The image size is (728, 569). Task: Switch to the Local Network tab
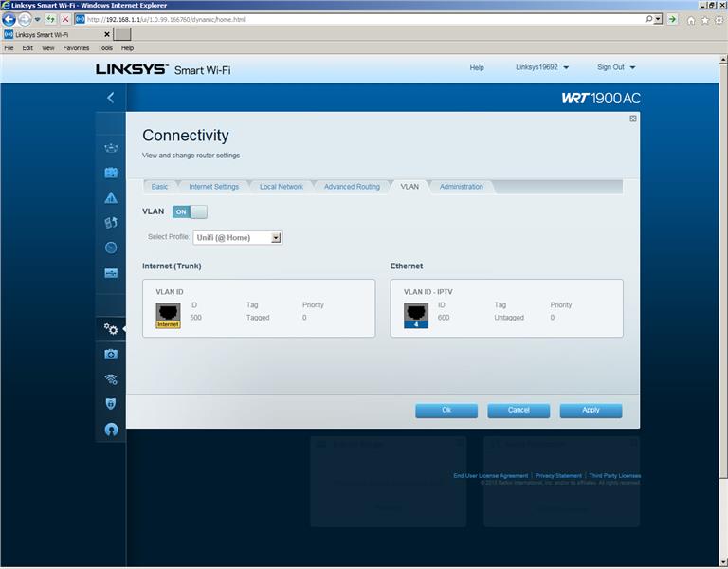click(x=282, y=187)
